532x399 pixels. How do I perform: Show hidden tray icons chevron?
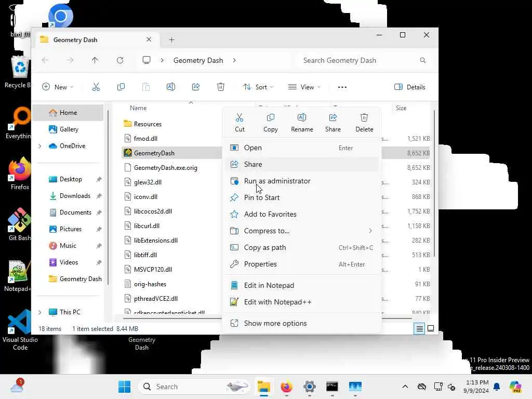pyautogui.click(x=405, y=387)
